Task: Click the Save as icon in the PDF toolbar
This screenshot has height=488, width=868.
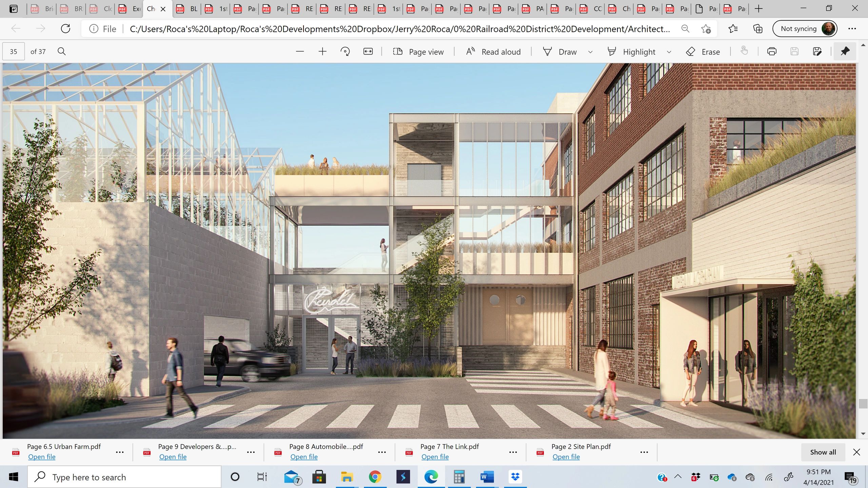Action: (817, 52)
